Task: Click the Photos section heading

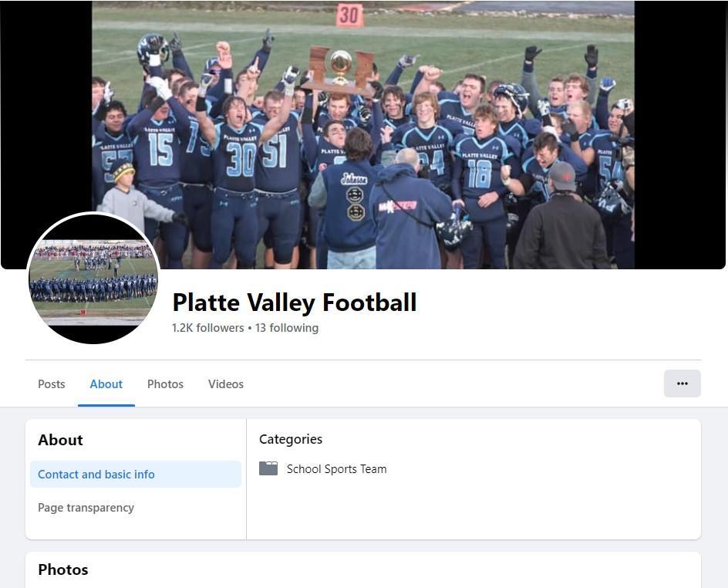Action: pos(63,570)
